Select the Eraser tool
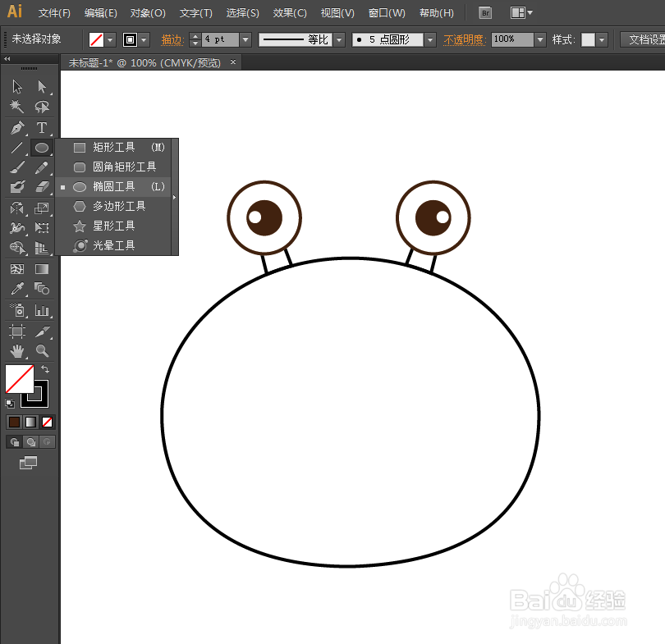 [x=42, y=187]
